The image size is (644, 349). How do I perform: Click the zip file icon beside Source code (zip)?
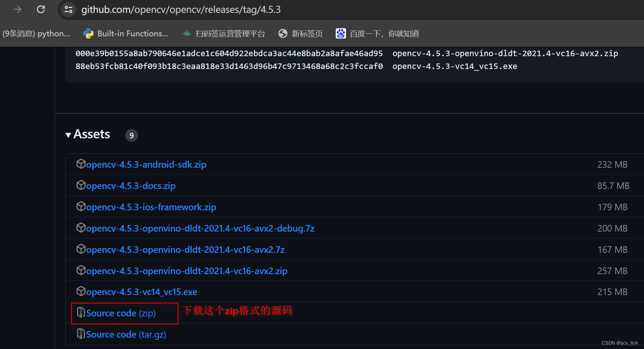click(81, 312)
